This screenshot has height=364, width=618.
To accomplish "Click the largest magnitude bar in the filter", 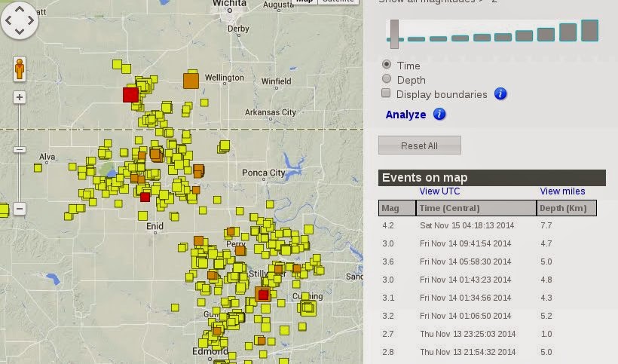I will pos(589,31).
